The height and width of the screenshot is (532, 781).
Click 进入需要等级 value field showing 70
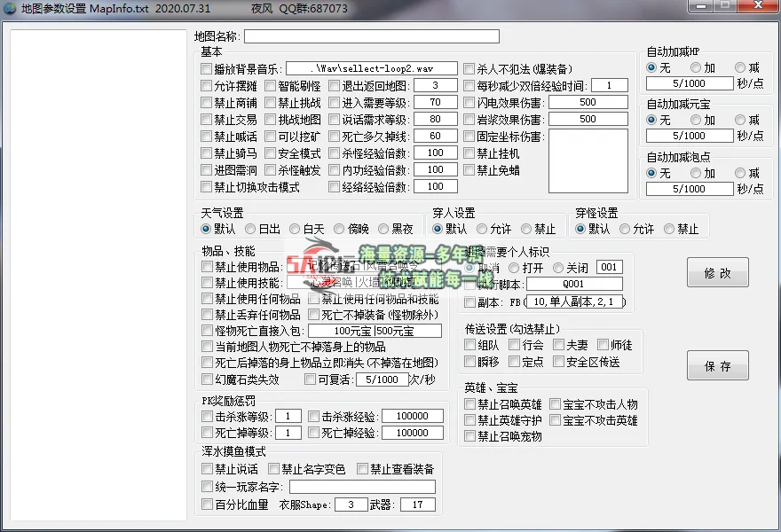(436, 102)
